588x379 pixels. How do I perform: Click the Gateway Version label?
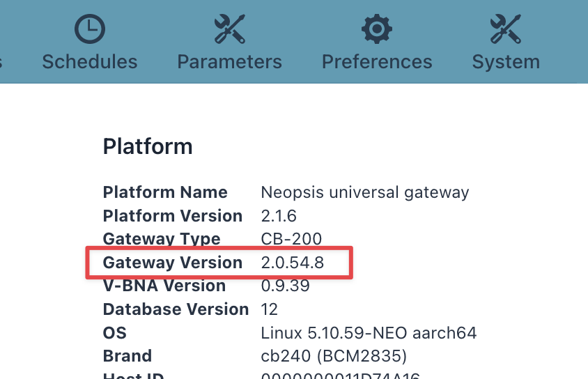[173, 263]
